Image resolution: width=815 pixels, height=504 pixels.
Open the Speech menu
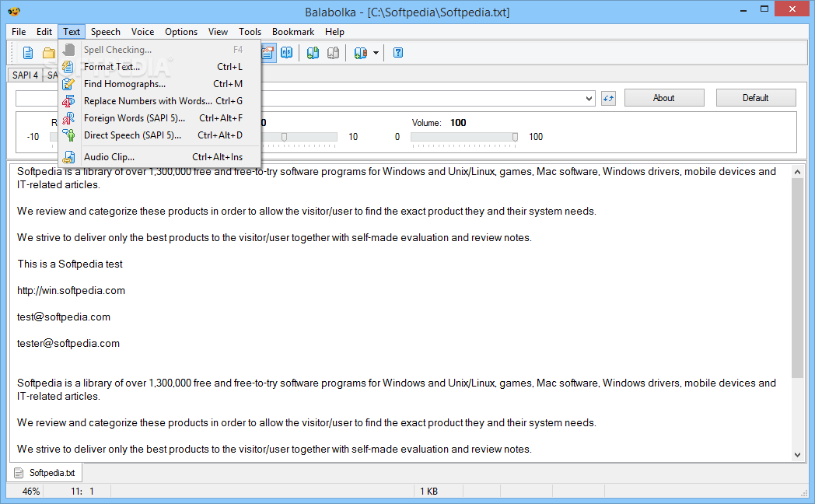coord(106,32)
